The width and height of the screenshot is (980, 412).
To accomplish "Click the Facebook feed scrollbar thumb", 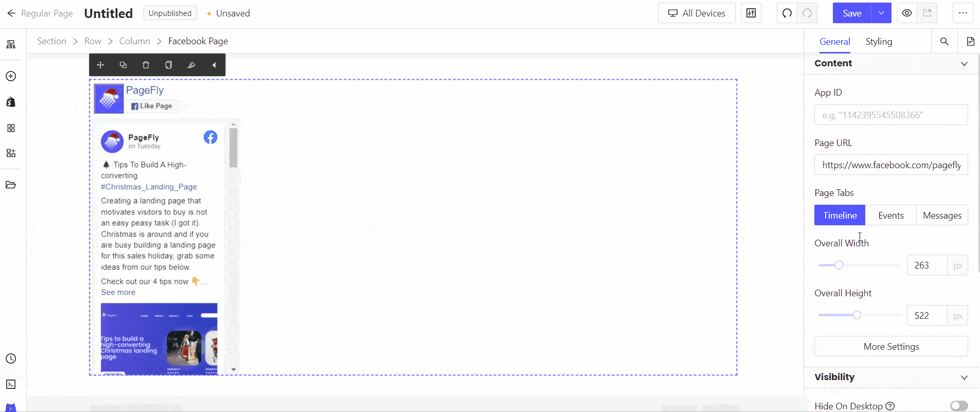I will point(233,148).
